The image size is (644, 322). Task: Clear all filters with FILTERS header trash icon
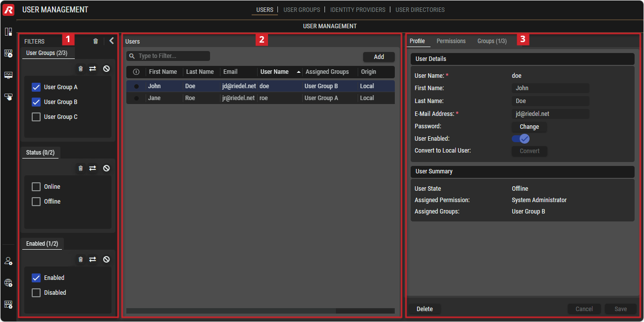[96, 41]
